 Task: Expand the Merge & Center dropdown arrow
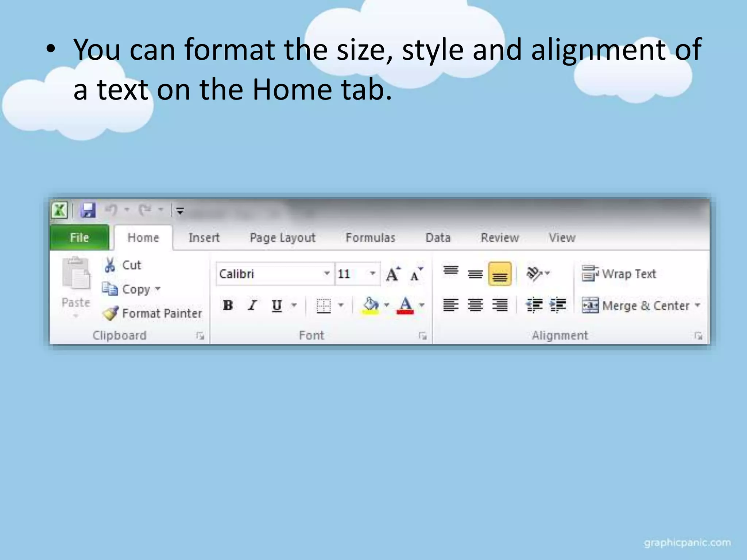[697, 305]
